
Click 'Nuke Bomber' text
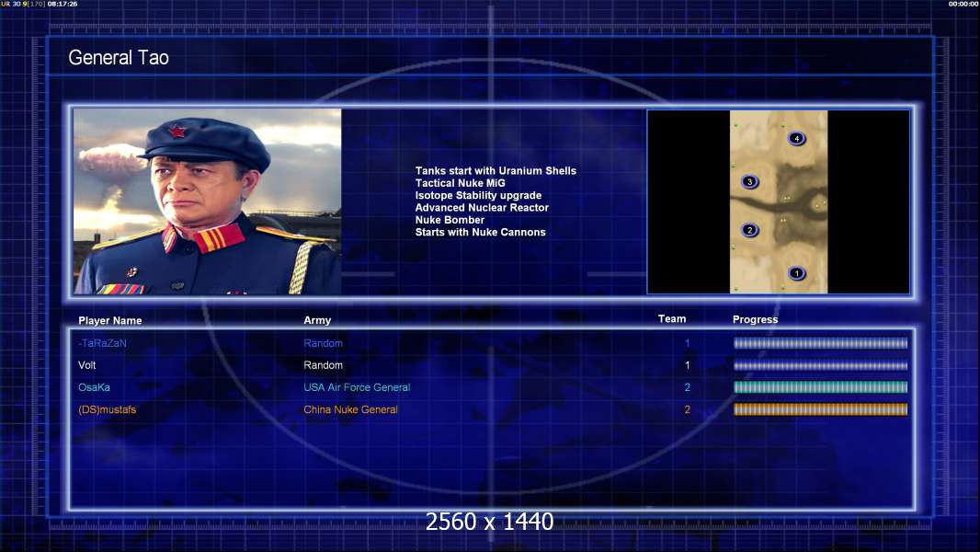tap(450, 220)
